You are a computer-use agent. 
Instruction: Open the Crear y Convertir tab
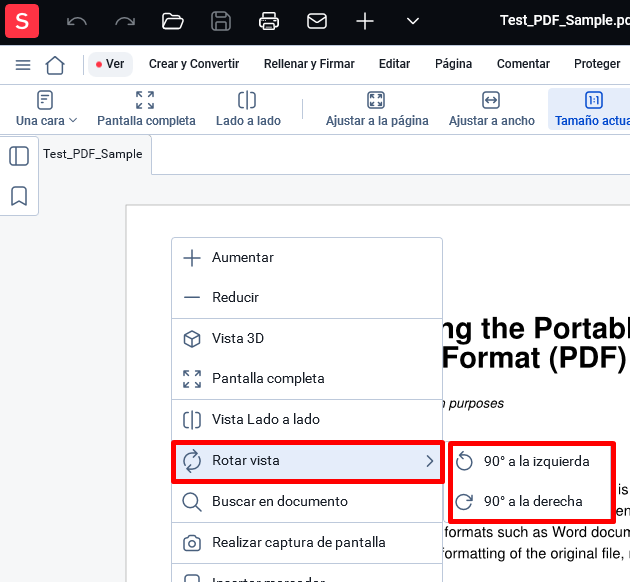(194, 64)
